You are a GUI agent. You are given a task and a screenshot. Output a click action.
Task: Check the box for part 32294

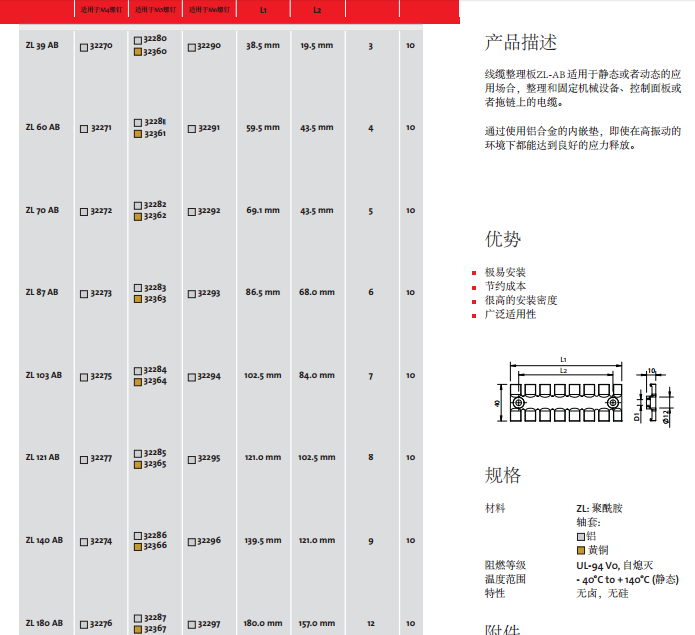point(192,376)
